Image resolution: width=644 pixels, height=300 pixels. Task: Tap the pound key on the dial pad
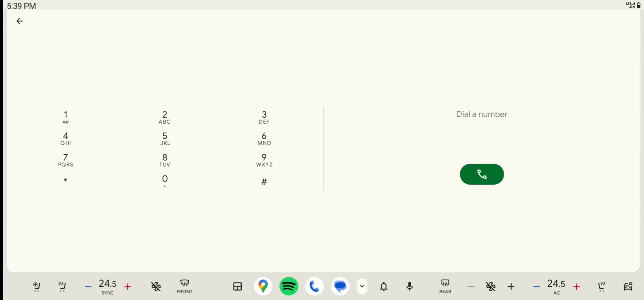pos(264,182)
